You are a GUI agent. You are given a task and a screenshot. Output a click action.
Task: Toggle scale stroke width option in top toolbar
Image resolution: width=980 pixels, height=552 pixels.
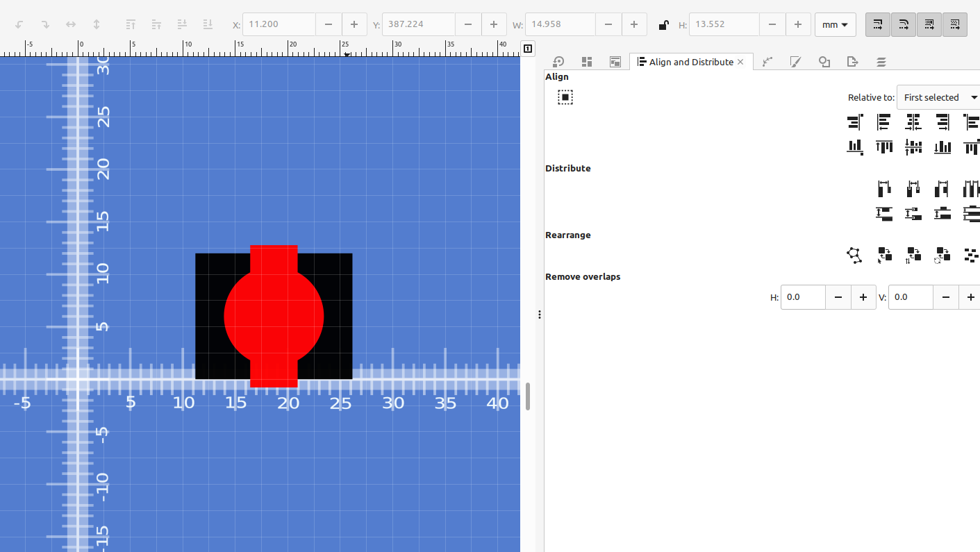pos(877,24)
